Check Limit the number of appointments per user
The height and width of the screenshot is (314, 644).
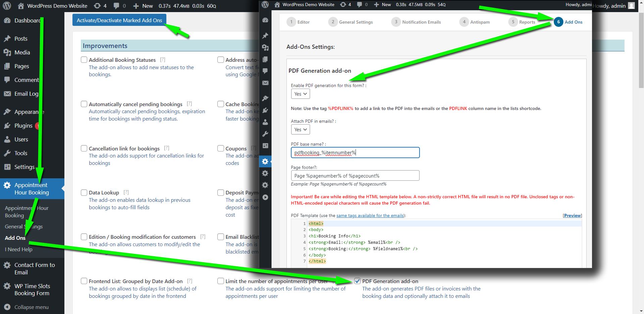[x=221, y=281]
